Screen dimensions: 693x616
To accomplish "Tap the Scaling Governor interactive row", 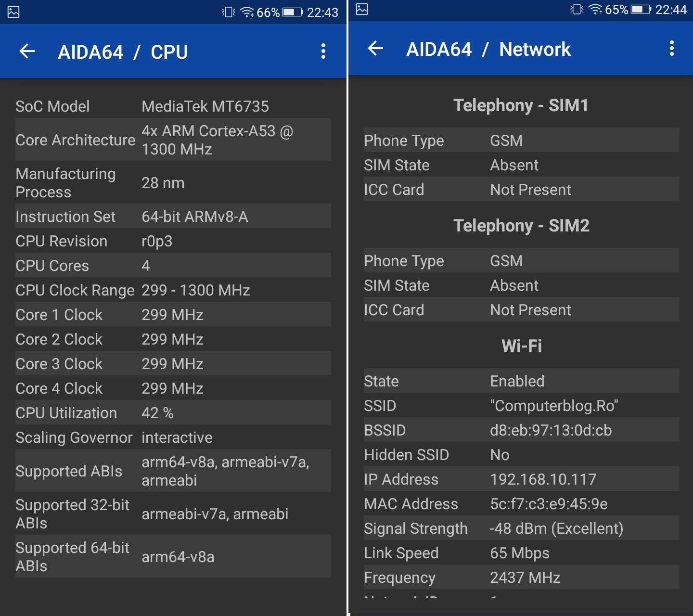I will pyautogui.click(x=173, y=437).
